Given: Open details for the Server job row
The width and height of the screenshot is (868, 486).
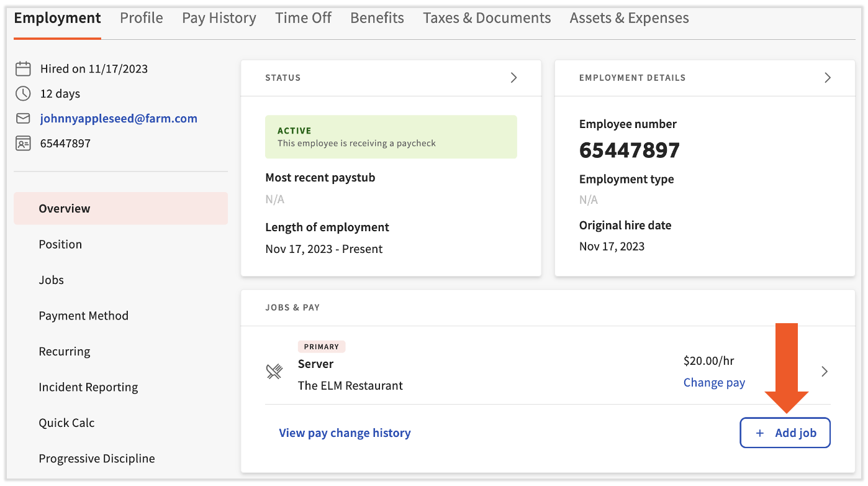Looking at the screenshot, I should coord(825,371).
